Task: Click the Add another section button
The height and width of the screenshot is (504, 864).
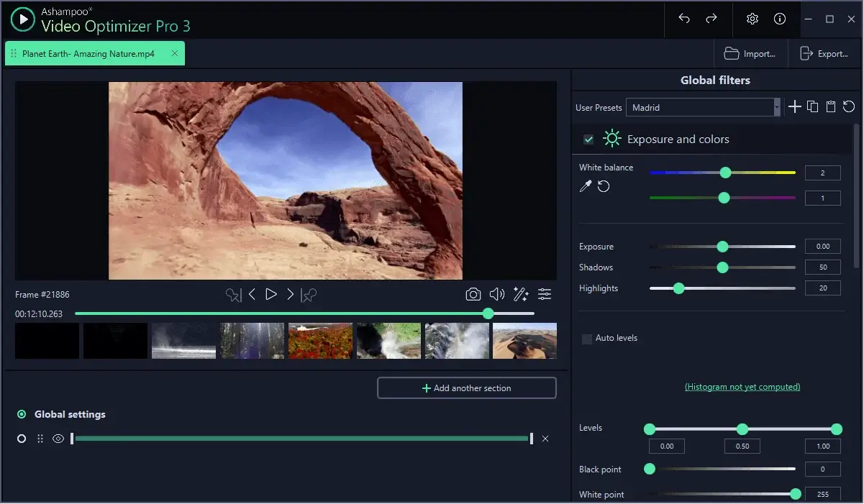Action: click(x=466, y=388)
